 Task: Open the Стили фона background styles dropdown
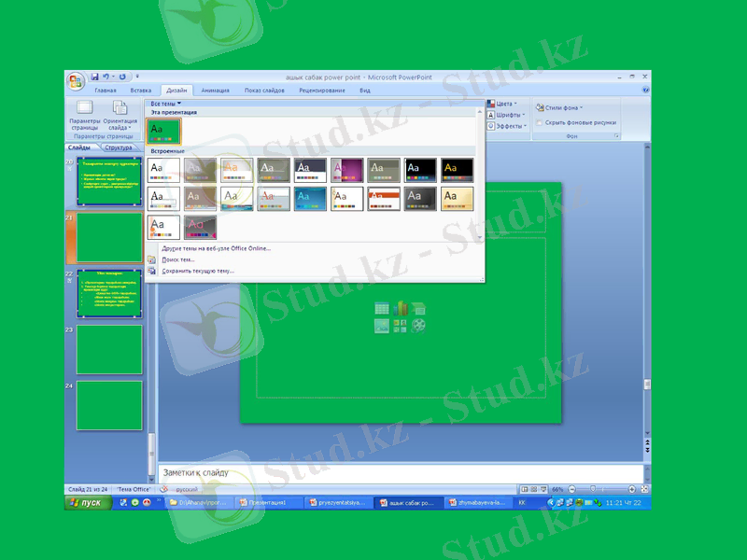click(560, 107)
